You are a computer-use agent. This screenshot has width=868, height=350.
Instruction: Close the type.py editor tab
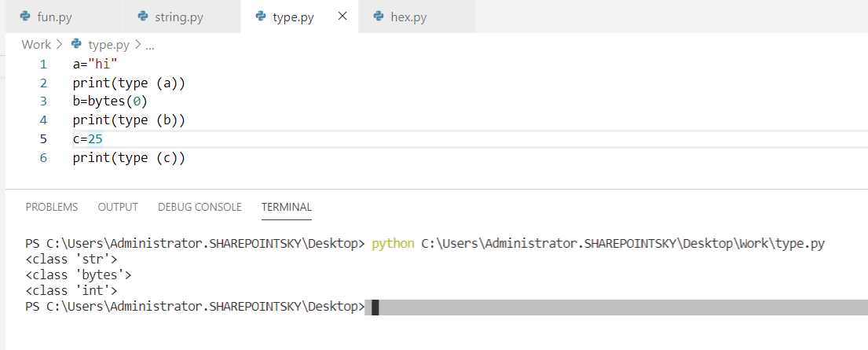pyautogui.click(x=342, y=17)
